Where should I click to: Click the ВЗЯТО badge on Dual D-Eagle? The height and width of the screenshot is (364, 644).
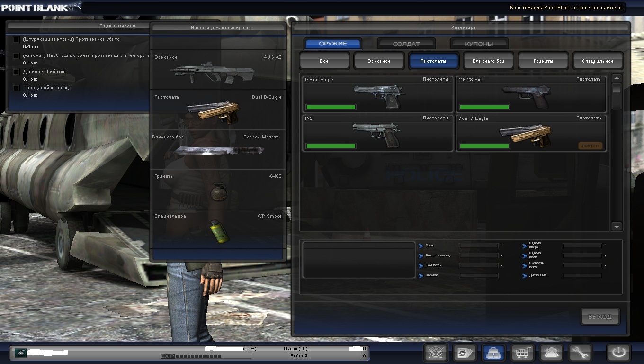pos(590,146)
